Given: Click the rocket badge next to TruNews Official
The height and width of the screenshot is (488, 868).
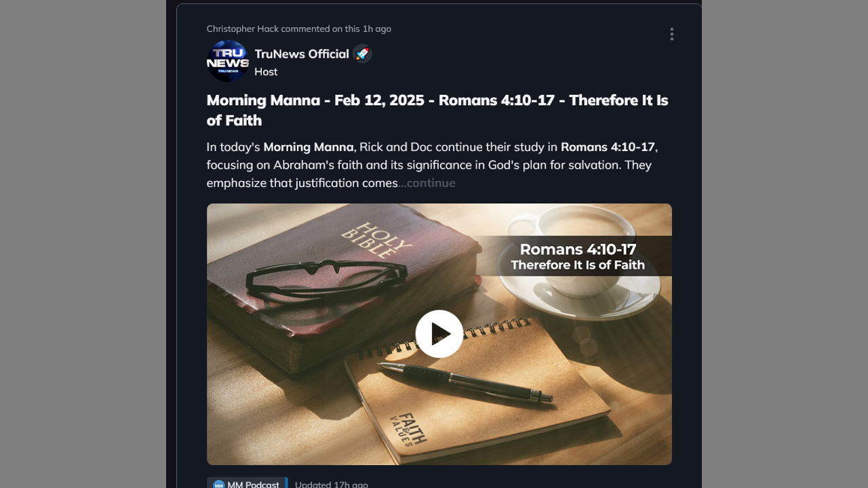Looking at the screenshot, I should click(362, 54).
